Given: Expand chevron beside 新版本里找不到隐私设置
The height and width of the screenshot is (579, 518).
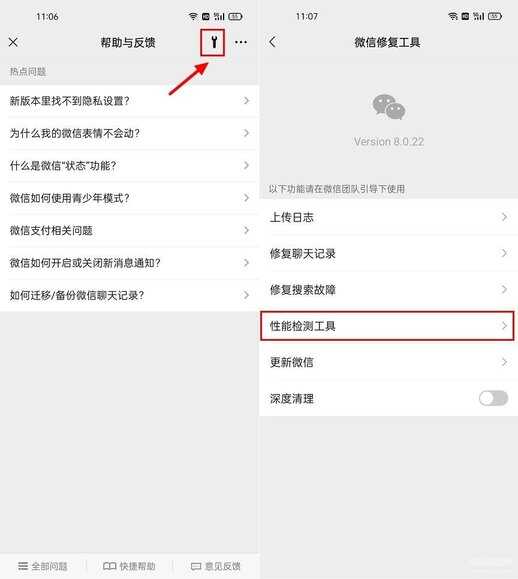Looking at the screenshot, I should (x=246, y=100).
